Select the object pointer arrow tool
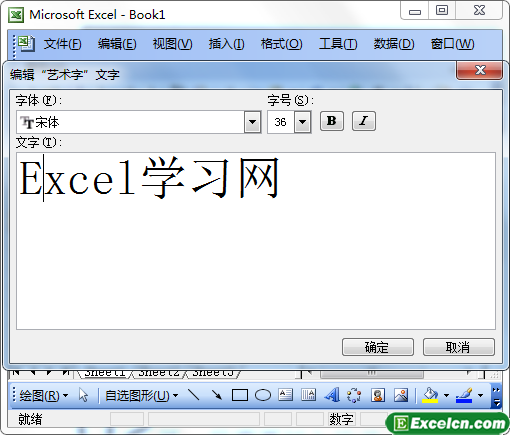 (83, 396)
